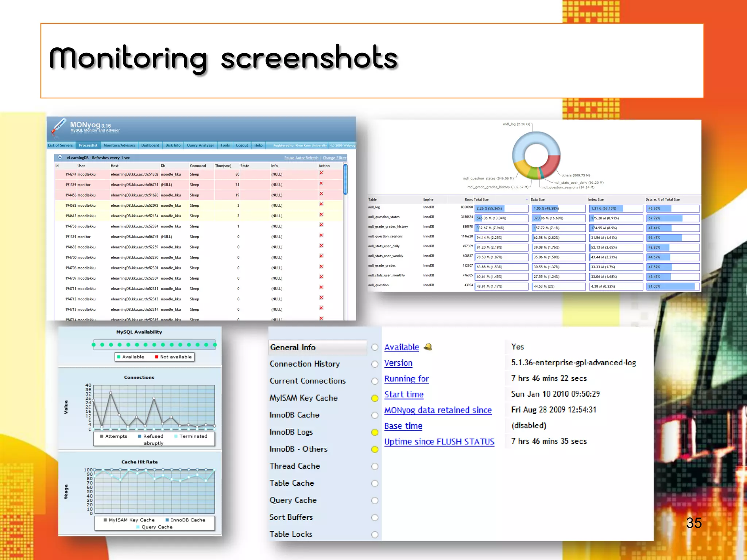
Task: Select the InnoDB Cache radio indicator
Action: [x=375, y=415]
